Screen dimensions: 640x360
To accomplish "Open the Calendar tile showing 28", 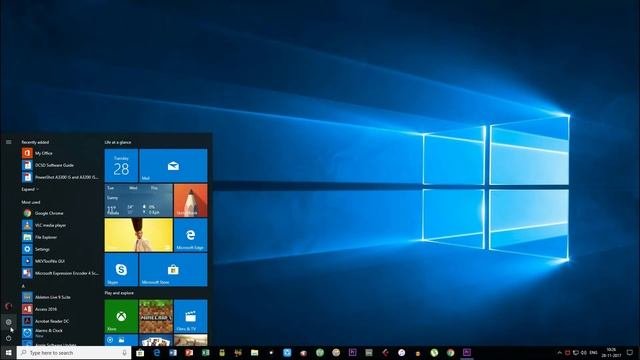I will (x=121, y=165).
